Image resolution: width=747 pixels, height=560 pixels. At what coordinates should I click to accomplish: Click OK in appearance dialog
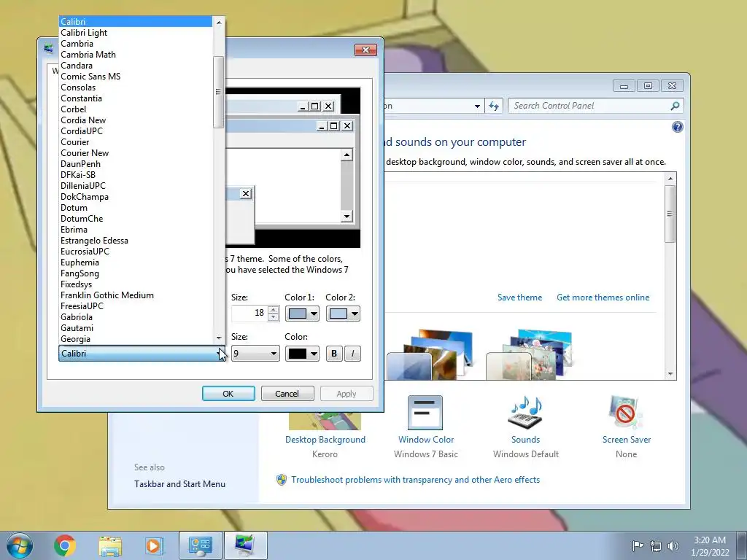point(228,394)
